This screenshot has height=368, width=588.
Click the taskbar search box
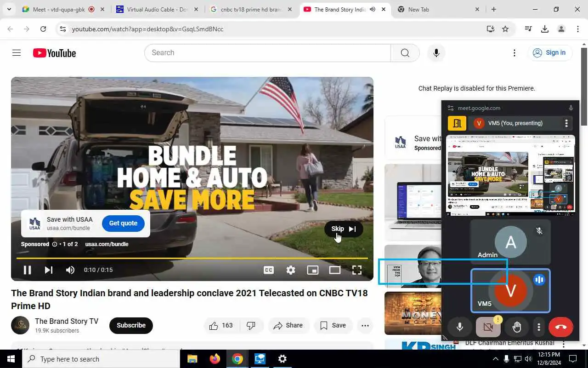pos(101,359)
